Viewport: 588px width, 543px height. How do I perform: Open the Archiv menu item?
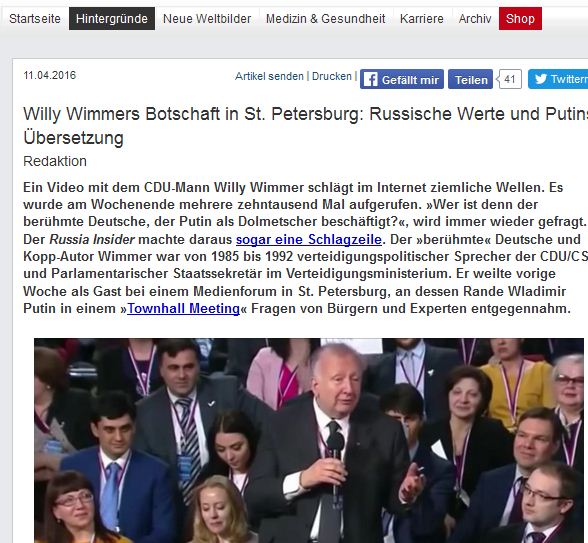click(475, 18)
